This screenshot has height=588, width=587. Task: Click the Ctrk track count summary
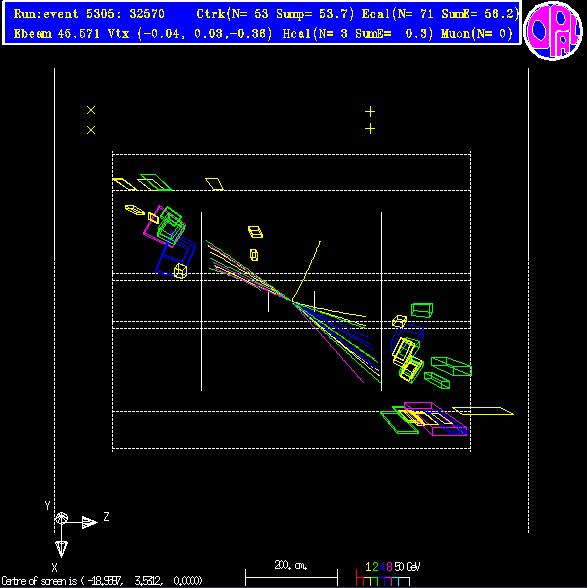coord(275,14)
